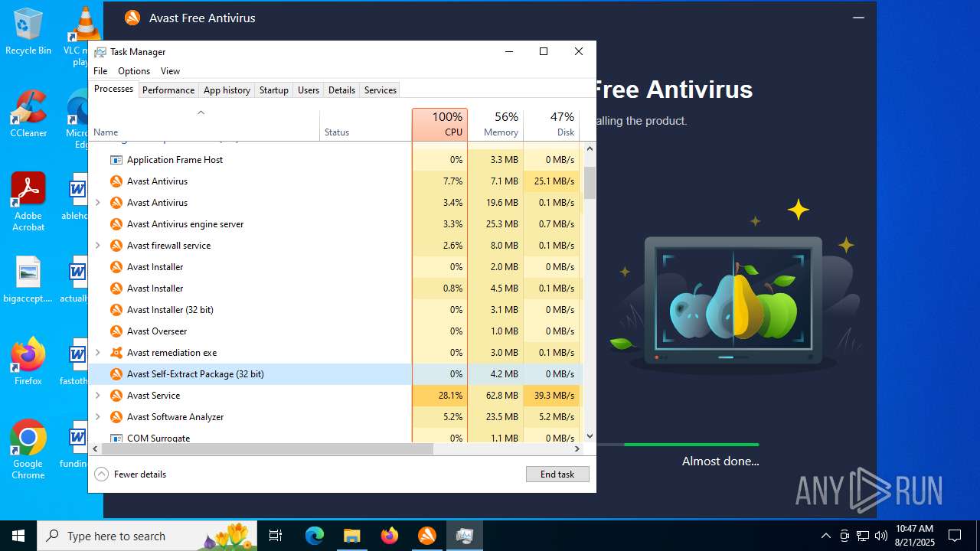Image resolution: width=980 pixels, height=551 pixels.
Task: Open Microsoft Edge from the taskbar
Action: (x=315, y=536)
